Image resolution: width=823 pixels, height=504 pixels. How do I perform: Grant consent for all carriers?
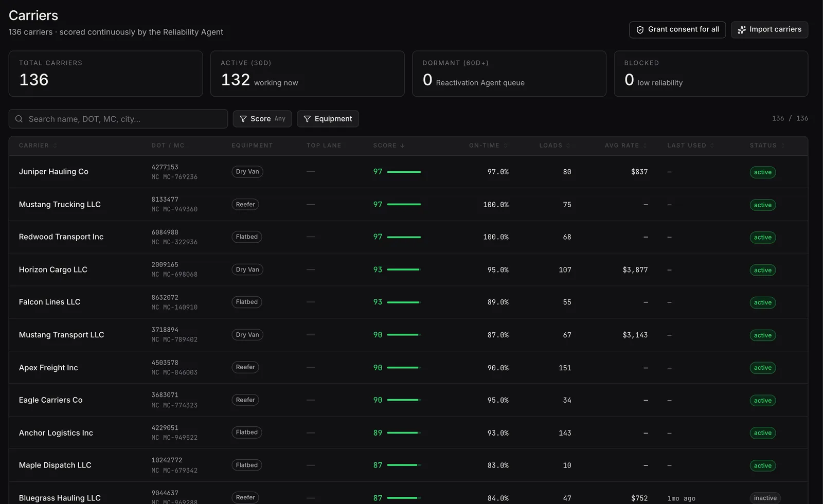(x=677, y=30)
